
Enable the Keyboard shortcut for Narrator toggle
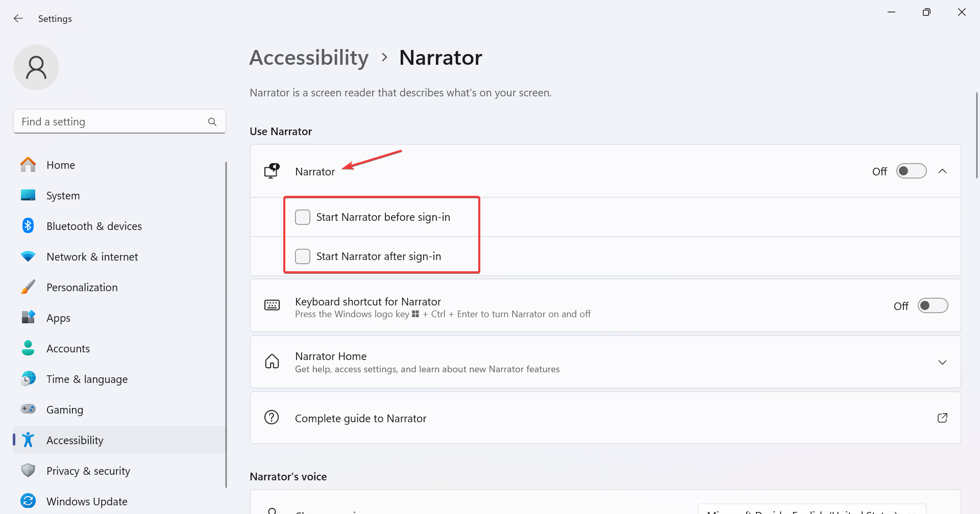pos(933,306)
